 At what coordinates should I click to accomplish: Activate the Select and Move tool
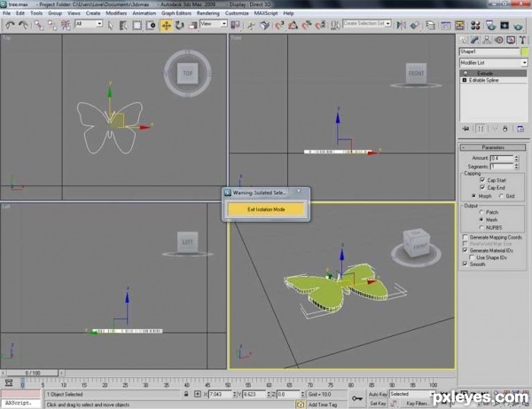167,26
